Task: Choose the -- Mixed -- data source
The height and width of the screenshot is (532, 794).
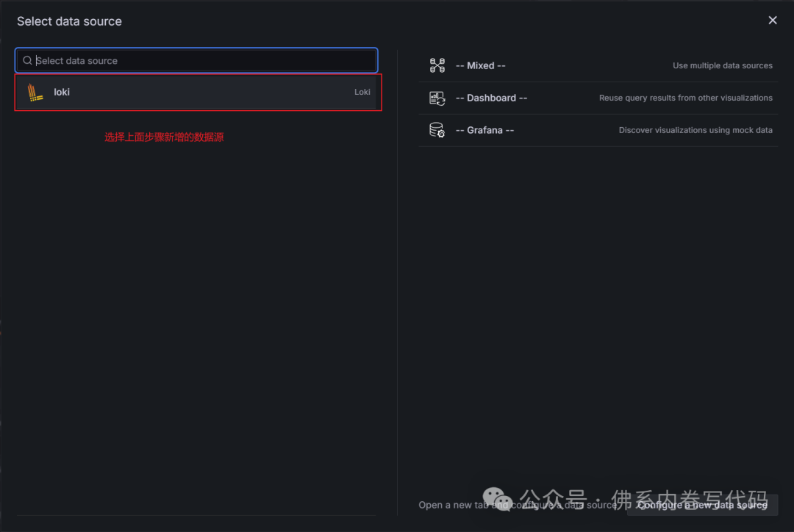Action: click(x=598, y=66)
